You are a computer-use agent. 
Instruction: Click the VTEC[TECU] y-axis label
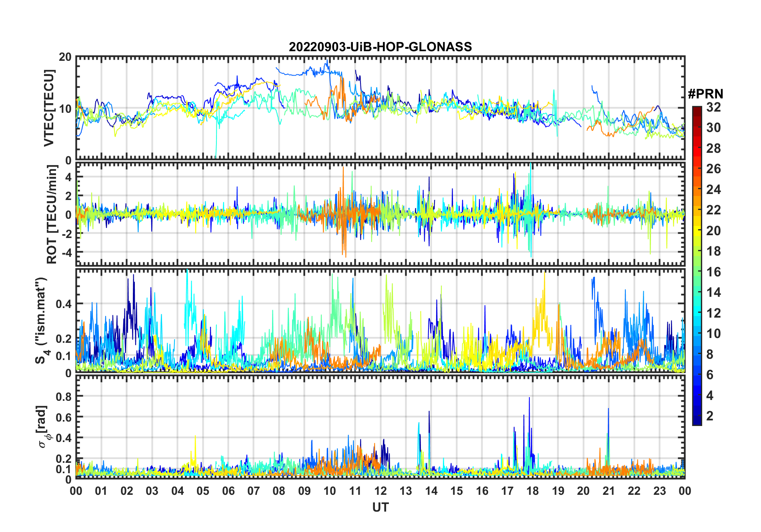point(49,108)
